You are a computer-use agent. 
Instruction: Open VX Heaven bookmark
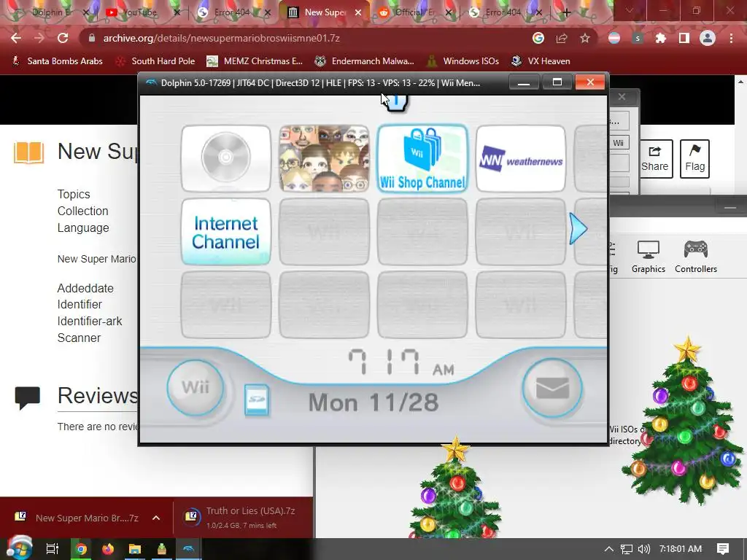click(x=541, y=61)
